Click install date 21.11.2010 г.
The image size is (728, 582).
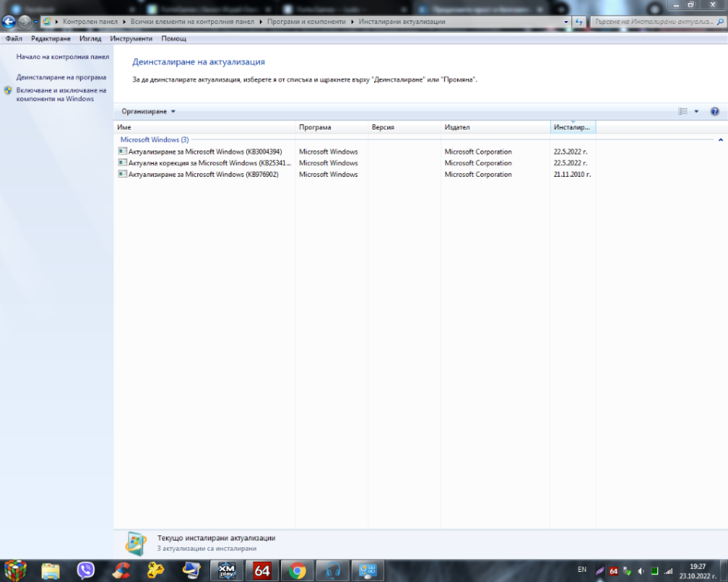[x=572, y=175]
